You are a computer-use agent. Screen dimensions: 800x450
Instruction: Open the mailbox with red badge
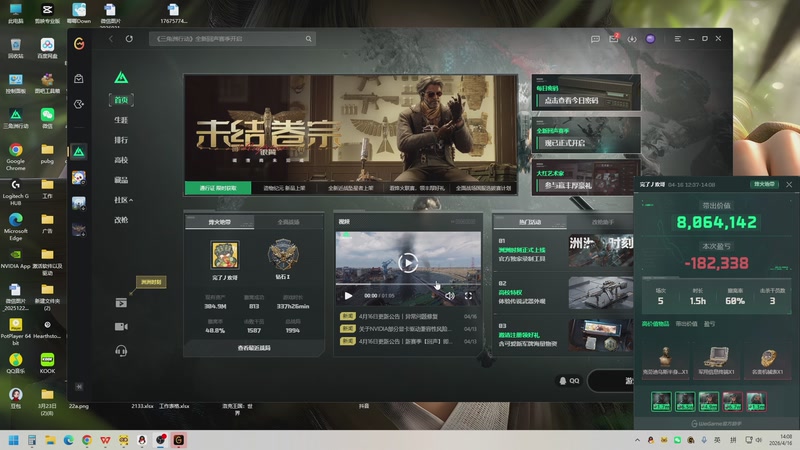tap(614, 39)
